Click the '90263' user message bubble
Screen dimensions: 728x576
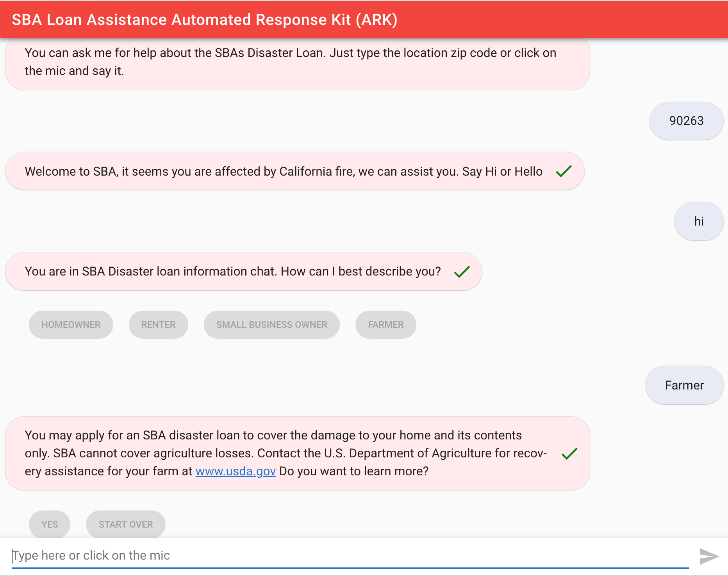[687, 121]
